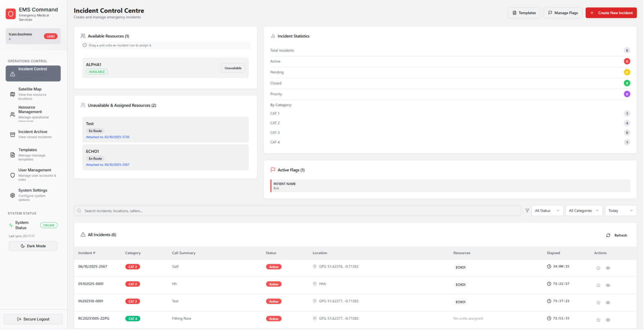Click the Incident Statistics chart icon
This screenshot has width=644, height=330.
pos(273,36)
